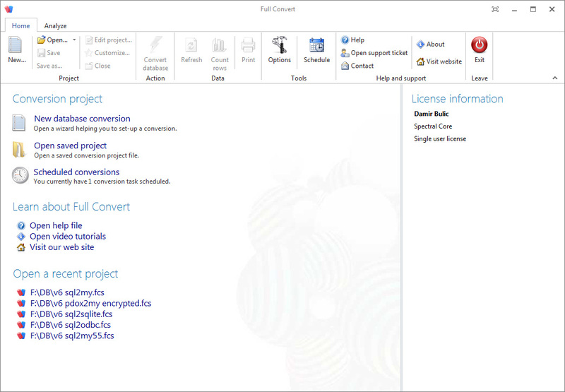This screenshot has width=565, height=392.
Task: Open the Schedule calendar icon
Action: (x=316, y=45)
